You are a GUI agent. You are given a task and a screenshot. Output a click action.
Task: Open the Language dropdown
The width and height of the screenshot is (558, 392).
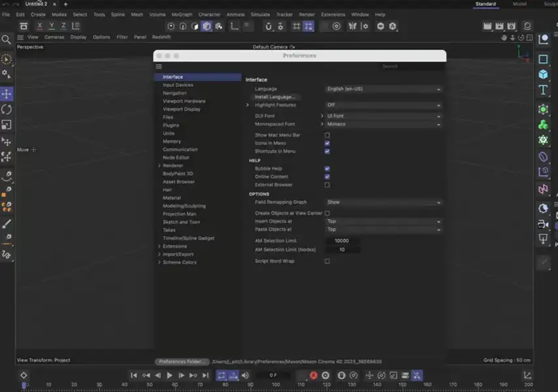point(384,89)
